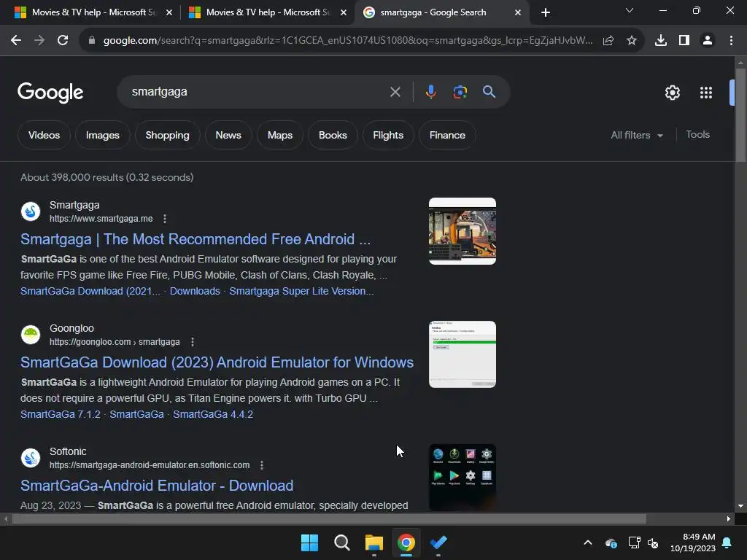Open SmartGaGa Download (2021... sitelink
The height and width of the screenshot is (560, 747).
90,291
